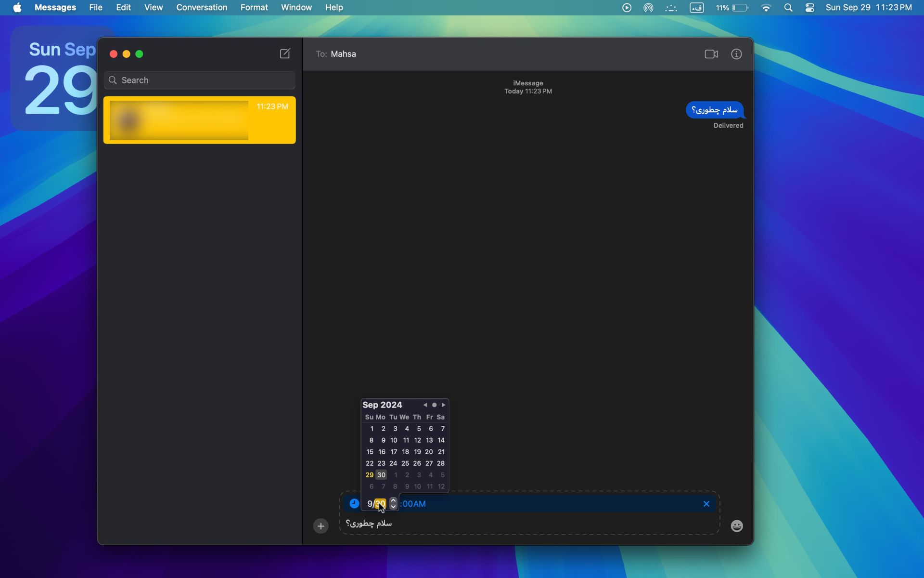Dismiss the date picker with X icon
924x578 pixels.
706,504
